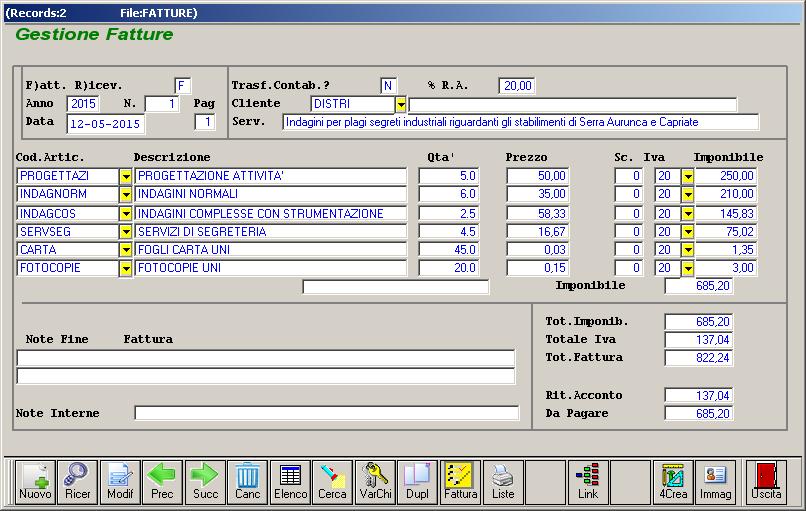Image resolution: width=806 pixels, height=511 pixels.
Task: Delete record using Canc trash icon
Action: pos(247,482)
